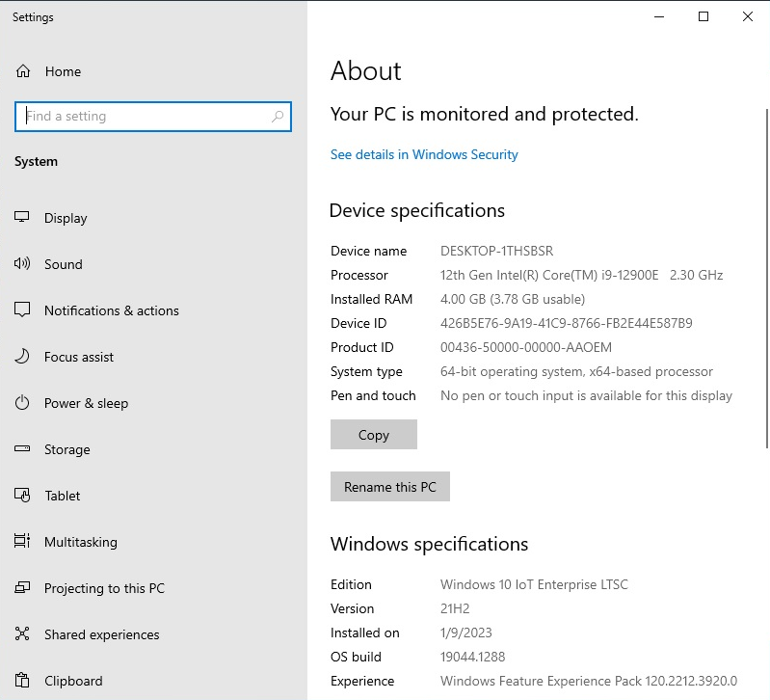Click edition Windows 10 IoT Enterprise LTSC
The width and height of the screenshot is (770, 700).
pos(534,584)
